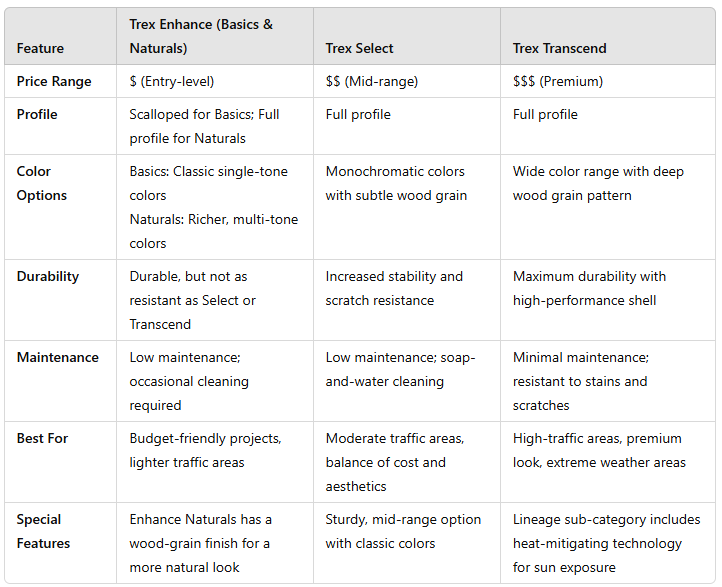Click the Lineage sub-category special features cell
The height and width of the screenshot is (587, 722).
click(x=606, y=543)
